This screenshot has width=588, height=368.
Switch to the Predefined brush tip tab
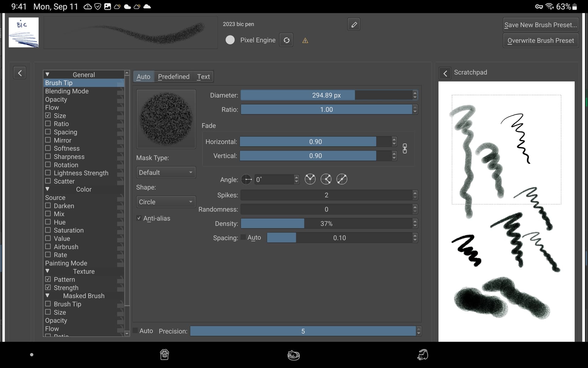coord(174,77)
